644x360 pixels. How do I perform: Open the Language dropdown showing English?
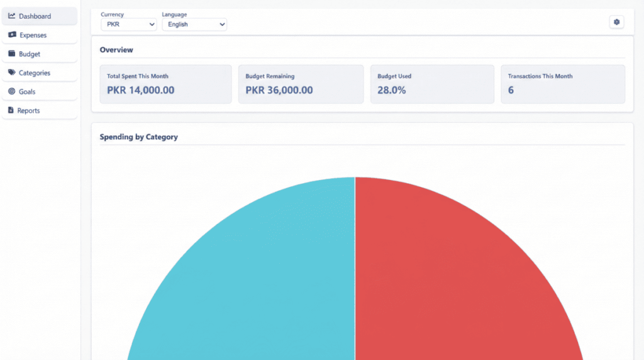click(194, 25)
